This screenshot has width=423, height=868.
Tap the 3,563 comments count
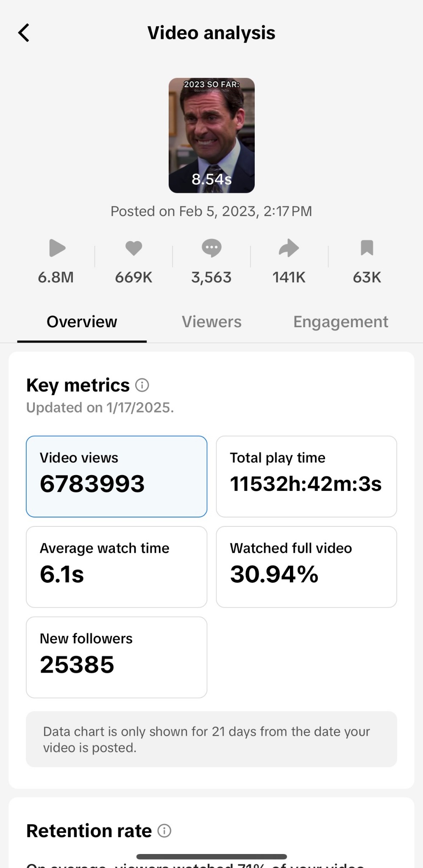pyautogui.click(x=211, y=277)
